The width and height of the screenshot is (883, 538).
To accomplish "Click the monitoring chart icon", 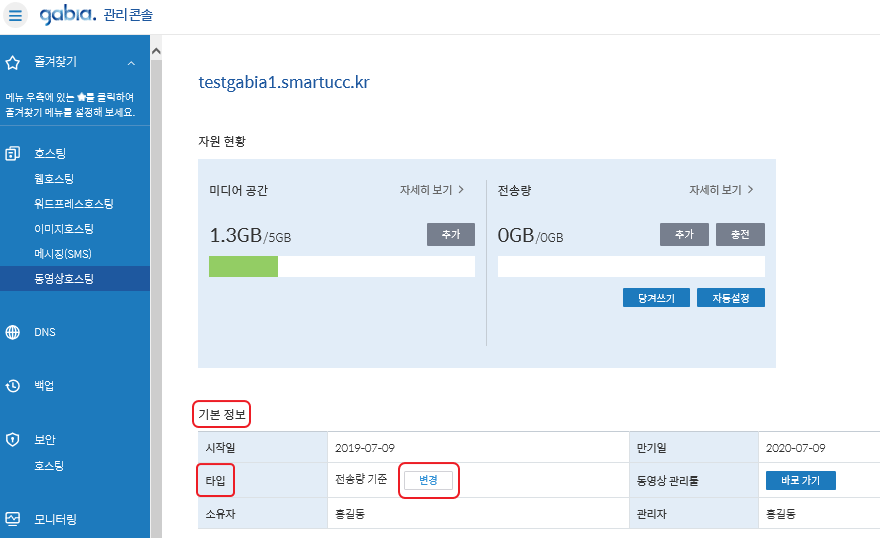I will [12, 519].
